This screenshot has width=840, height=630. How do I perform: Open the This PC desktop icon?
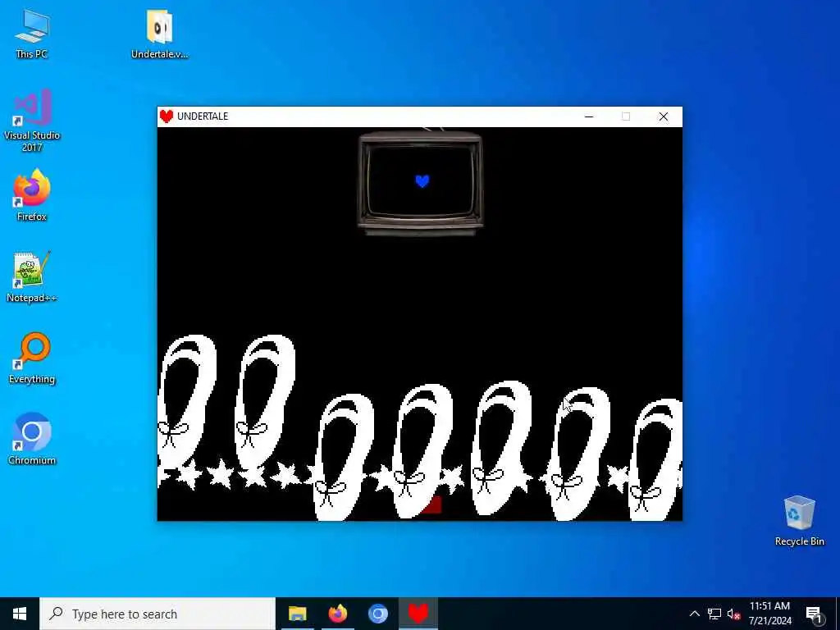pos(32,33)
